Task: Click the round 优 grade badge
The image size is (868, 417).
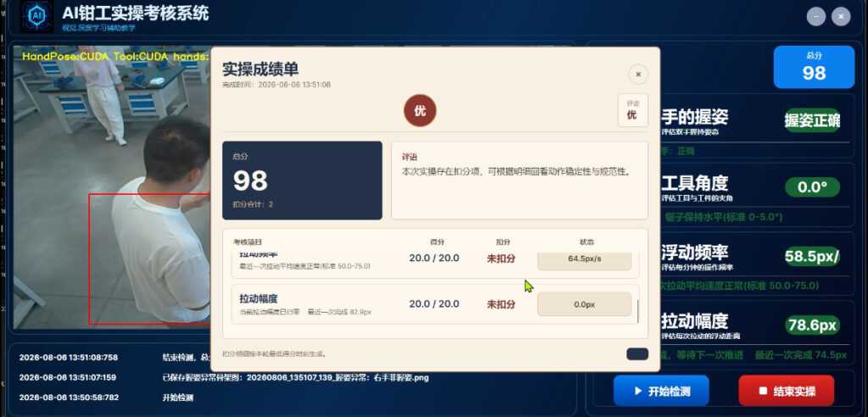Action: tap(420, 111)
